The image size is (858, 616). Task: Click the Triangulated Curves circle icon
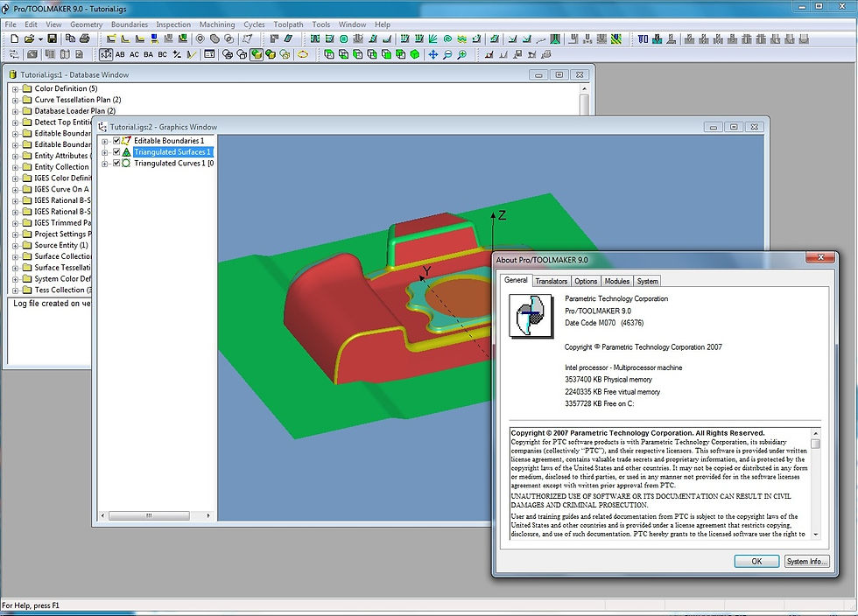126,163
